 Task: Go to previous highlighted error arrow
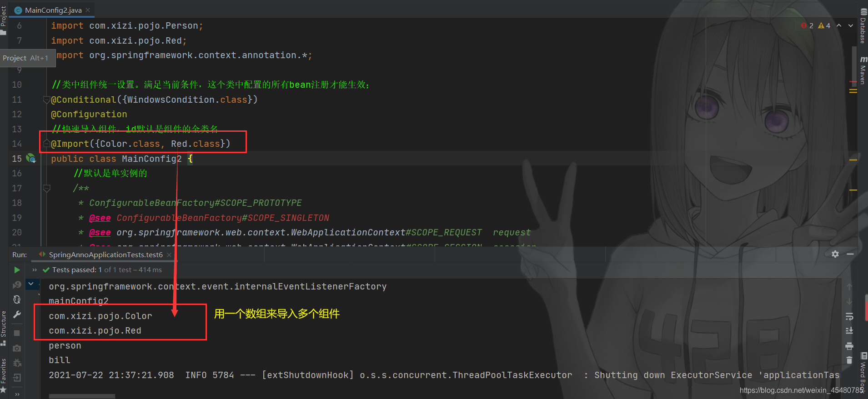coord(839,26)
